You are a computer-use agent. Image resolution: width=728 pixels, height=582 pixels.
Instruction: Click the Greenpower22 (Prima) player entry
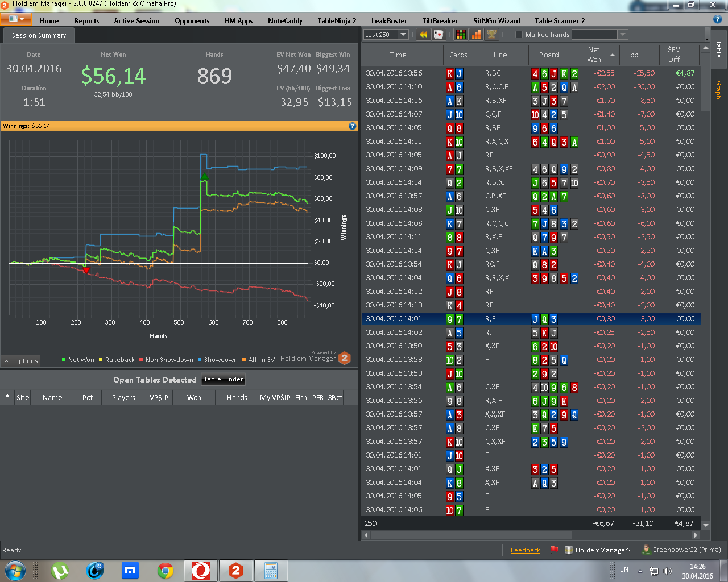pos(681,550)
